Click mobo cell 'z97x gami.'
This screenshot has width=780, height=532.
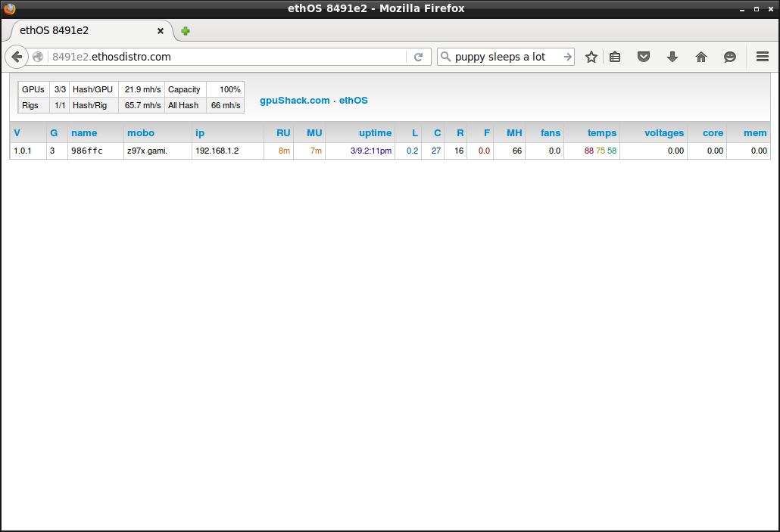(147, 151)
